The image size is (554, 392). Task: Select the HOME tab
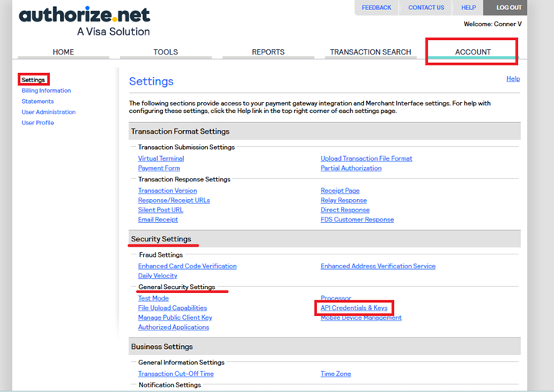(63, 51)
